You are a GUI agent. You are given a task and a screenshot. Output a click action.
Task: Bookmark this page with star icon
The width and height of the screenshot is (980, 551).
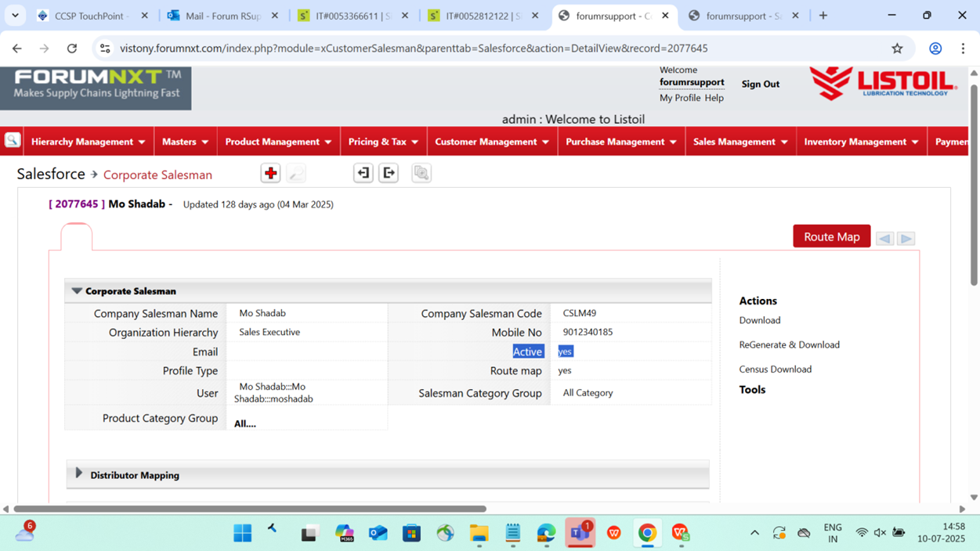click(x=897, y=49)
